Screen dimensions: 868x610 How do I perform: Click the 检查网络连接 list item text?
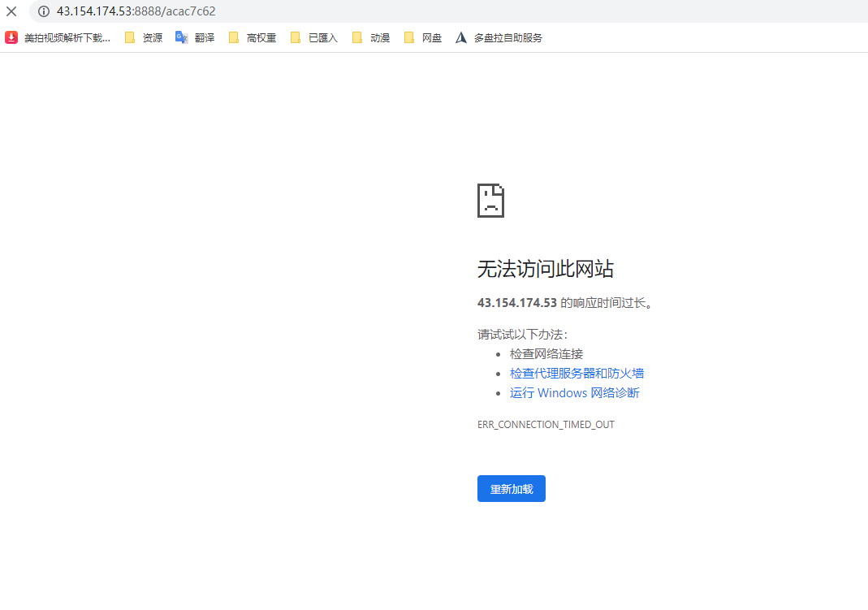click(x=548, y=353)
